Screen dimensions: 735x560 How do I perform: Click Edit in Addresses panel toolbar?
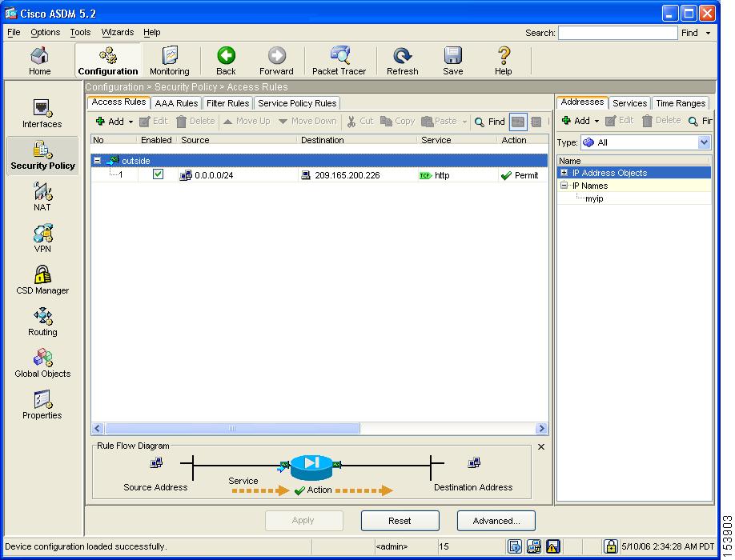[x=619, y=121]
